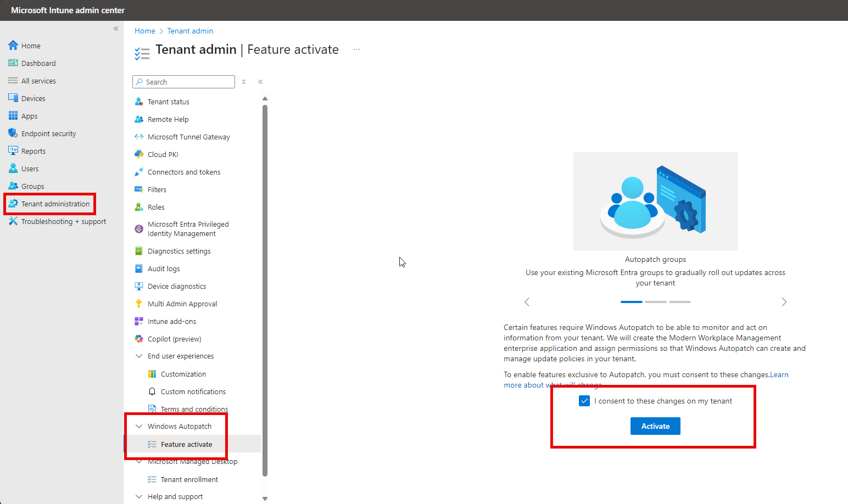Collapse the Windows Autopatch section
This screenshot has height=504, width=848.
[x=139, y=426]
